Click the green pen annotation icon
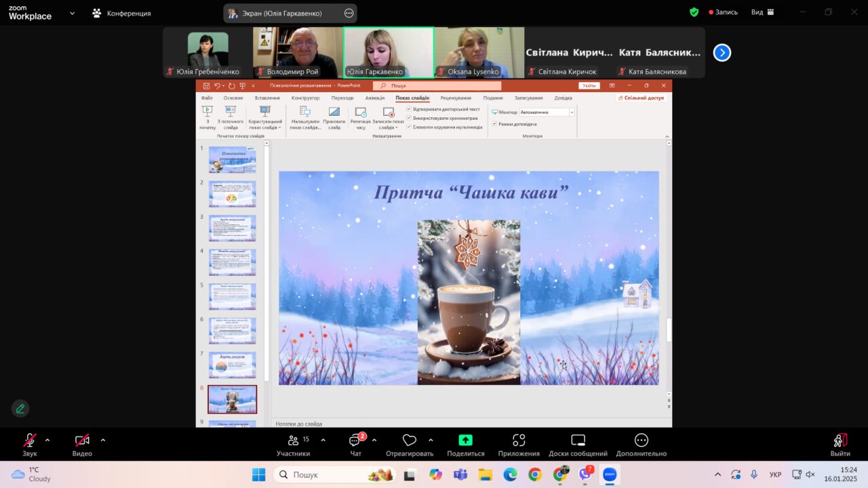This screenshot has height=488, width=868. tap(20, 409)
